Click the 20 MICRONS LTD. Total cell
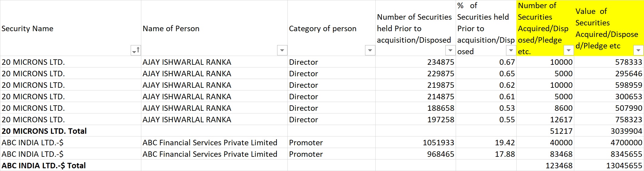The height and width of the screenshot is (171, 644). pos(70,131)
